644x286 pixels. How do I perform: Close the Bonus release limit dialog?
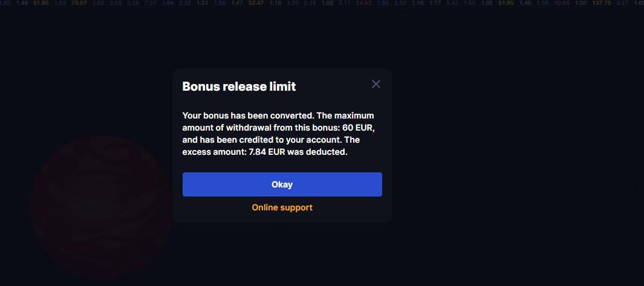point(376,84)
